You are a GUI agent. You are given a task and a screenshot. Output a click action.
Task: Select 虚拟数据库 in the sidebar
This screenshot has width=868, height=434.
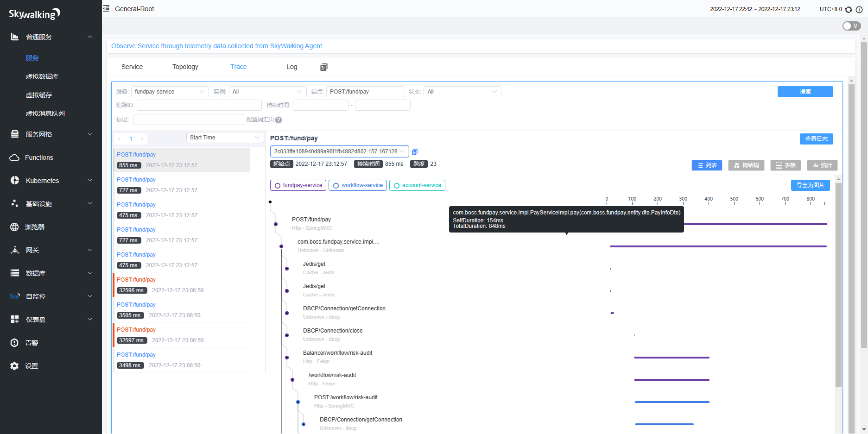(x=42, y=76)
